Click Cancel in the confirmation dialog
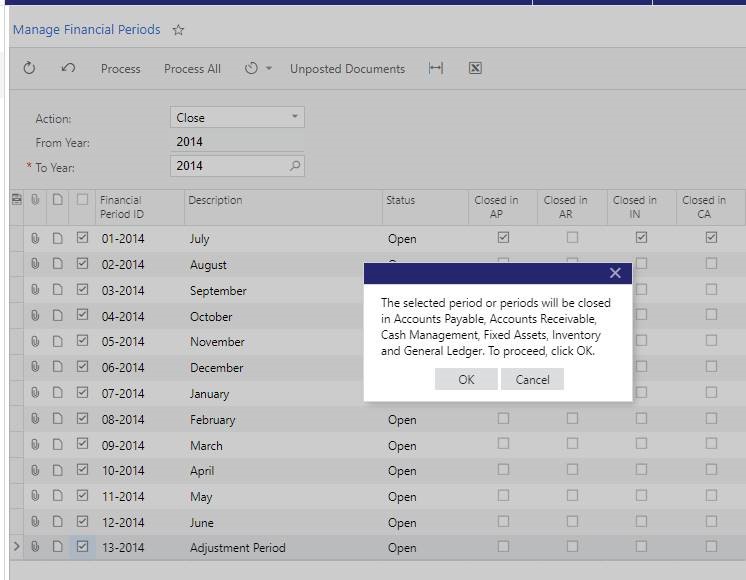 click(x=532, y=379)
